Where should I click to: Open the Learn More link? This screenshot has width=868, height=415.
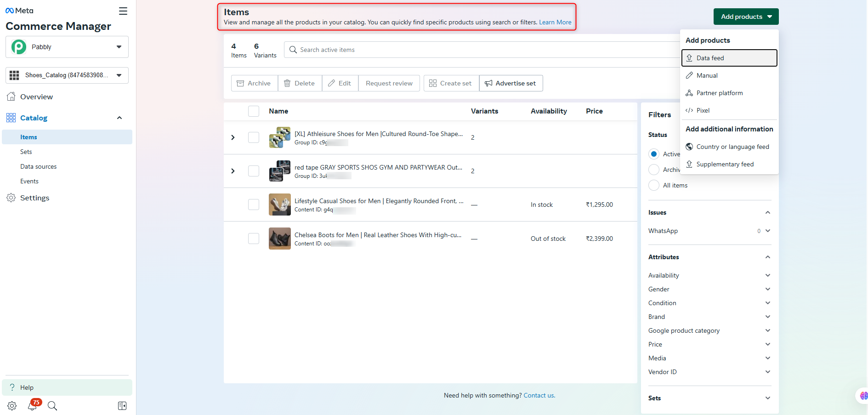click(555, 22)
